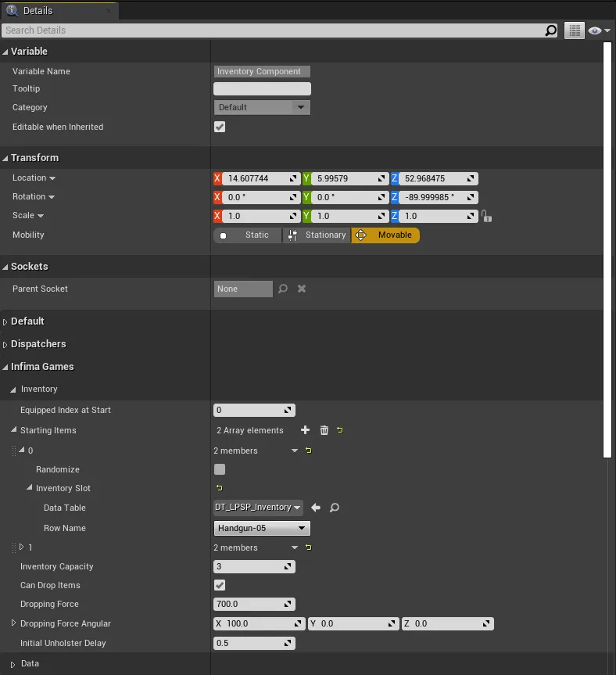Use selected asset arrow for Data Table
Viewport: 616px width, 675px height.
tap(316, 508)
